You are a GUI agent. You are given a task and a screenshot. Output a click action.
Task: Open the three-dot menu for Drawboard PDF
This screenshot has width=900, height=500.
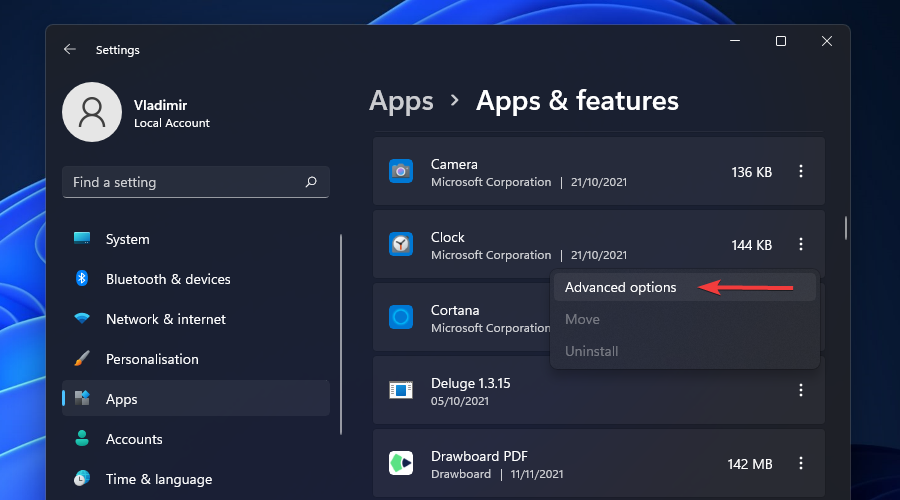pyautogui.click(x=801, y=463)
